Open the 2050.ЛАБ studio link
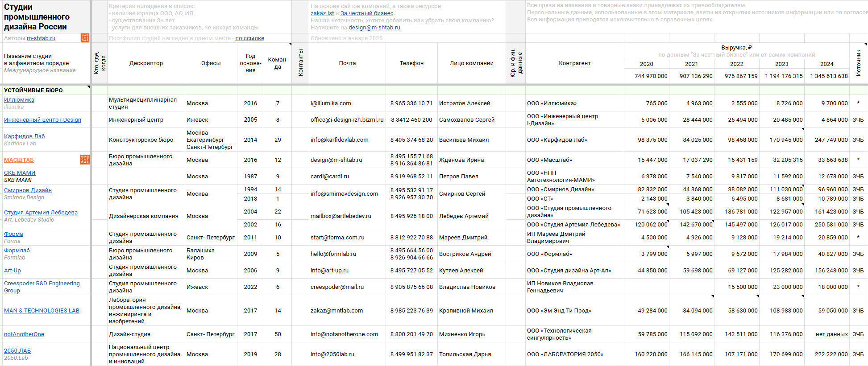 click(x=17, y=351)
